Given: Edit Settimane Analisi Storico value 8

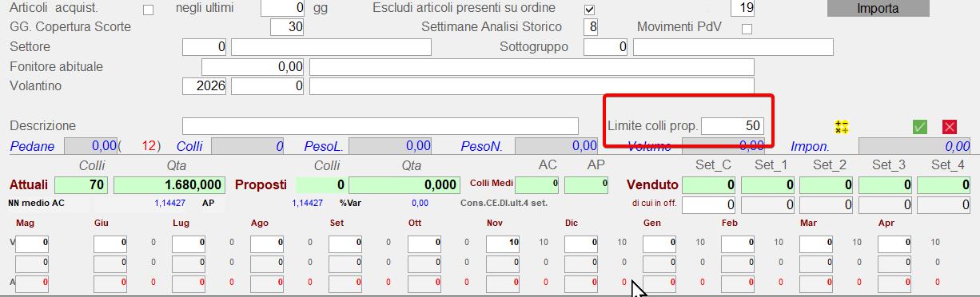Looking at the screenshot, I should point(591,27).
